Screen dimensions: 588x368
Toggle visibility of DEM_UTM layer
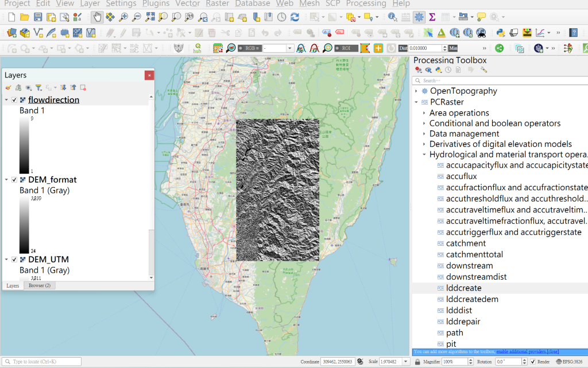coord(14,259)
